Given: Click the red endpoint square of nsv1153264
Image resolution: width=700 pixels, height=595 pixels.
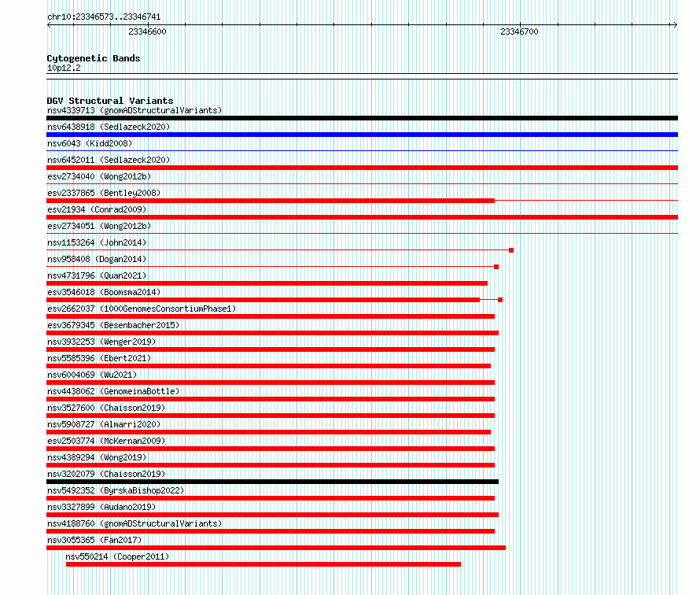Looking at the screenshot, I should pyautogui.click(x=511, y=250).
